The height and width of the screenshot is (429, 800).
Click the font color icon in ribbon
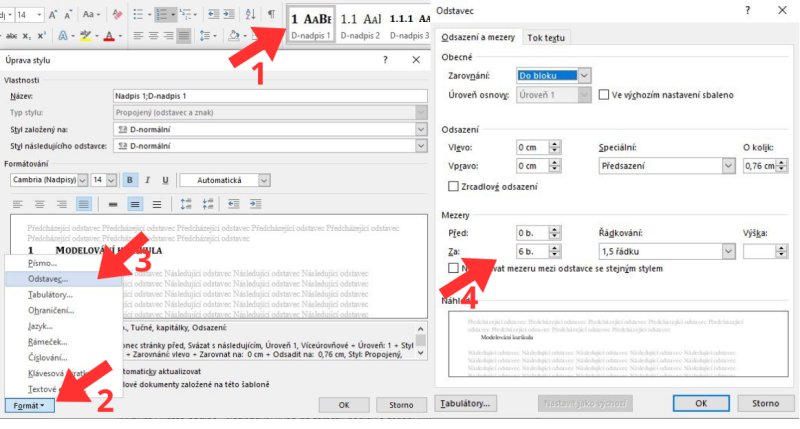click(109, 36)
